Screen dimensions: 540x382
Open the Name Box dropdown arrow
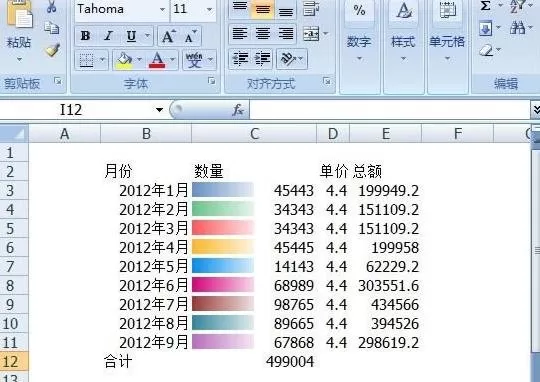[x=159, y=110]
